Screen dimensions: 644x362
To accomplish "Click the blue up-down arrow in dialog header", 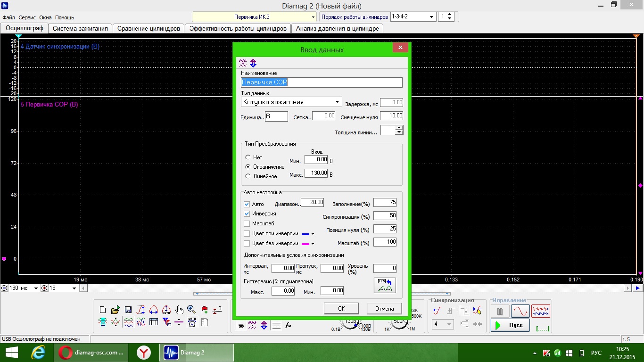I will pyautogui.click(x=253, y=63).
